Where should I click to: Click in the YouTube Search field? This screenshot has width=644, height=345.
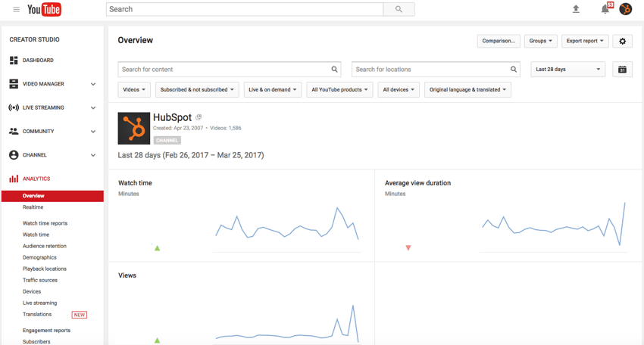(x=245, y=9)
